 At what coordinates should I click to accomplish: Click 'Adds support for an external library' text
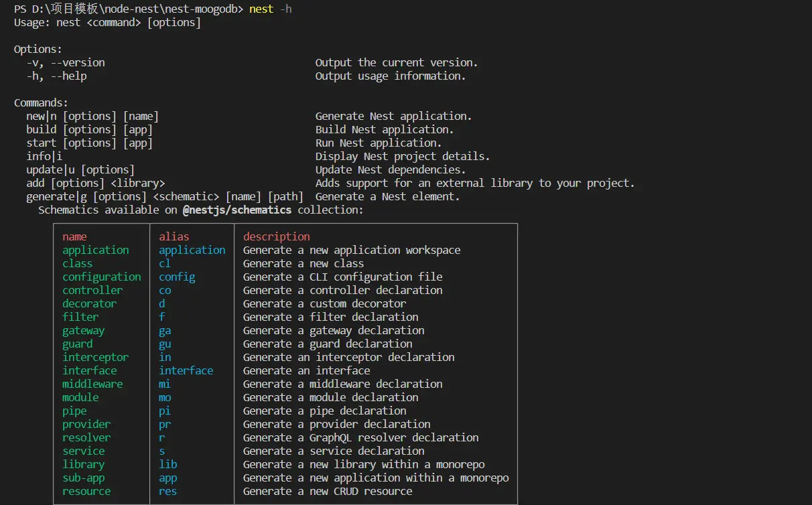point(424,183)
